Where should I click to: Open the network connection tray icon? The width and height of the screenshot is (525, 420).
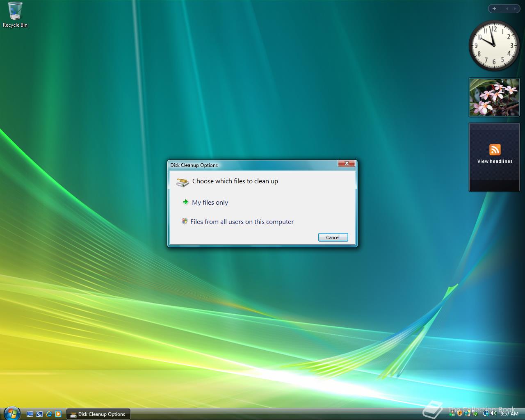486,413
